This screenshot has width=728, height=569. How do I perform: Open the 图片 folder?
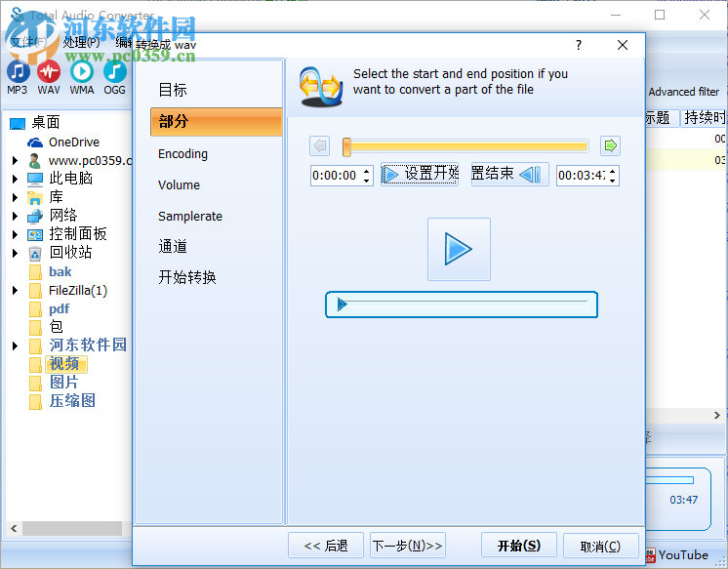point(64,383)
